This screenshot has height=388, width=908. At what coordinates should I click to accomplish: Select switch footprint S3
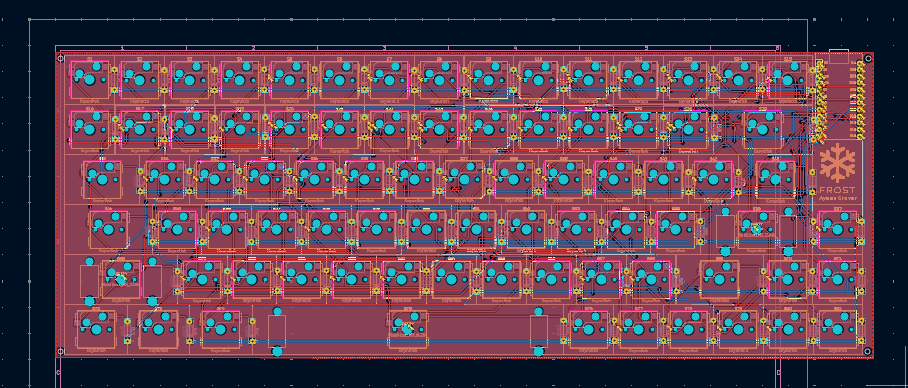pos(189,79)
